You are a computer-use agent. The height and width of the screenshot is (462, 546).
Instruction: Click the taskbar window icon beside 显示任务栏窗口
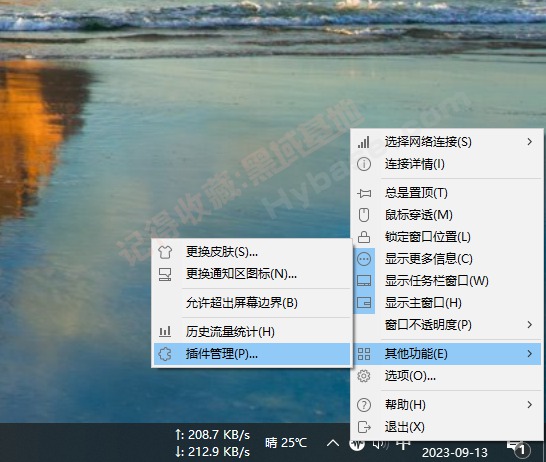pos(364,281)
